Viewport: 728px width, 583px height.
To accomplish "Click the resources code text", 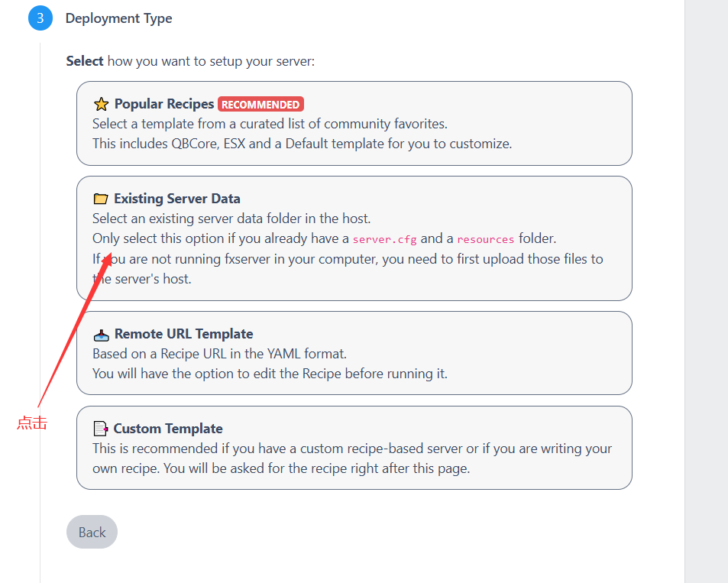I will (485, 239).
